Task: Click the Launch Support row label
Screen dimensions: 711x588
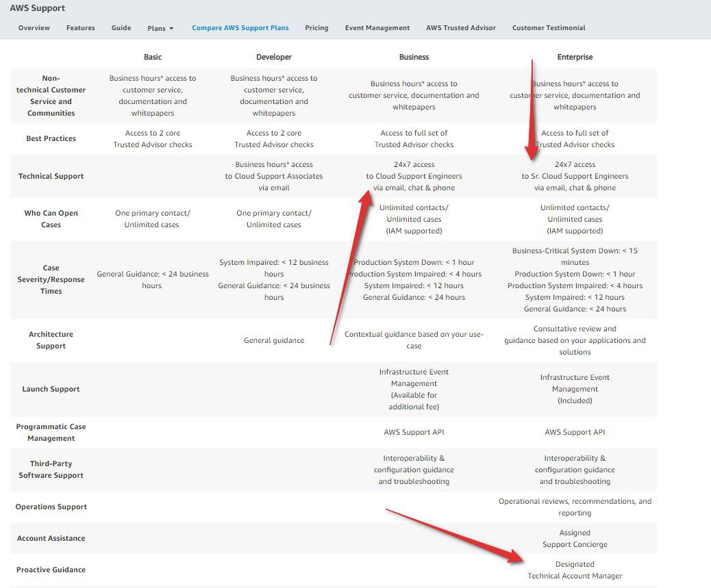Action: point(51,389)
